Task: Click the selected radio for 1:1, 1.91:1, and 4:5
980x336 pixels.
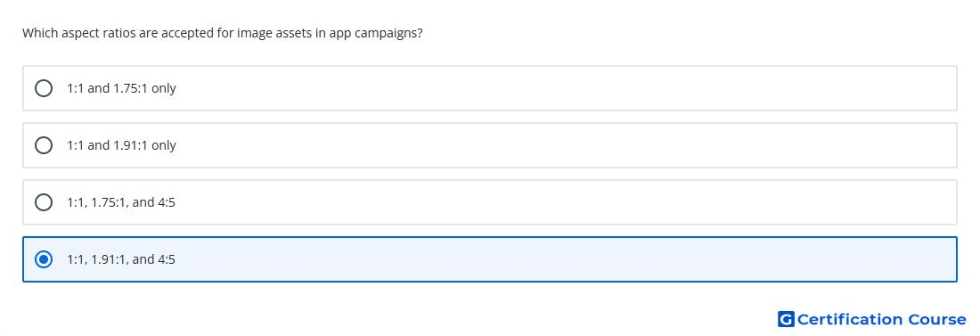Action: click(x=44, y=259)
